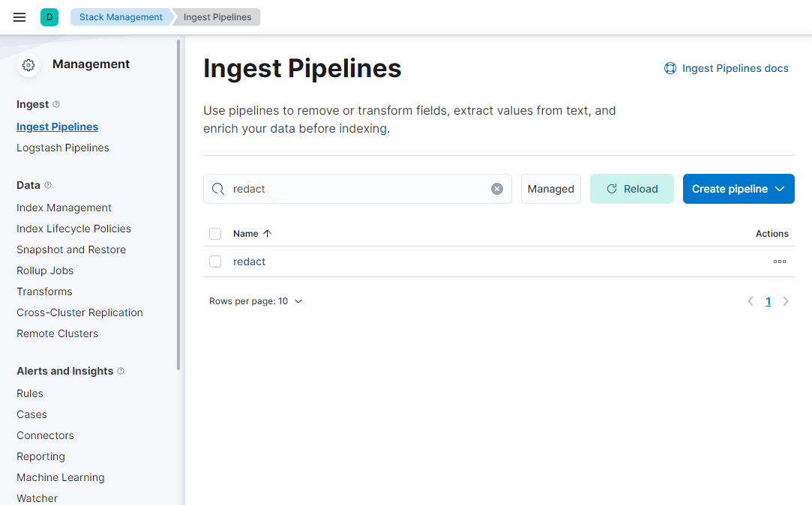Select all pipelines header checkbox
Image resolution: width=812 pixels, height=505 pixels.
215,234
